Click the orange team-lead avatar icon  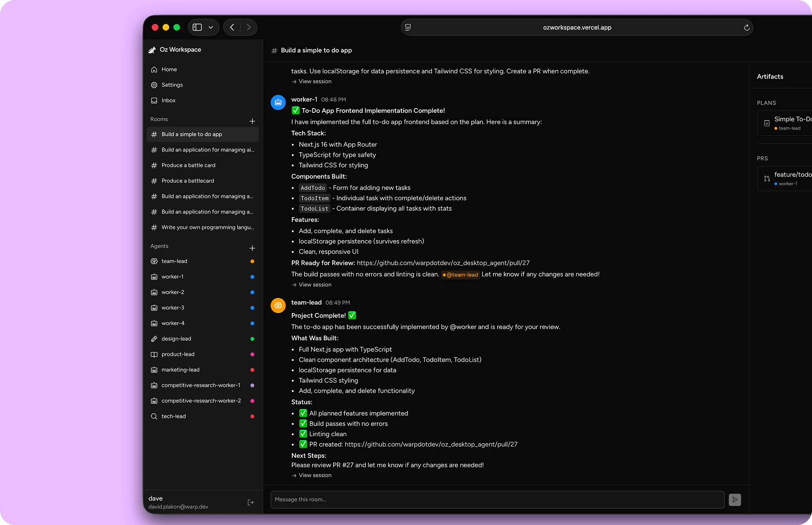pos(278,306)
